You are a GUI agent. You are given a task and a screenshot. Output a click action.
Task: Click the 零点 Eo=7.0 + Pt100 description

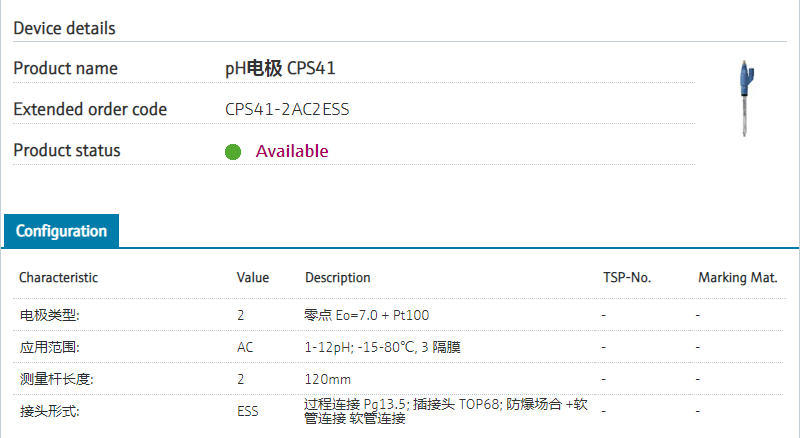coord(367,315)
